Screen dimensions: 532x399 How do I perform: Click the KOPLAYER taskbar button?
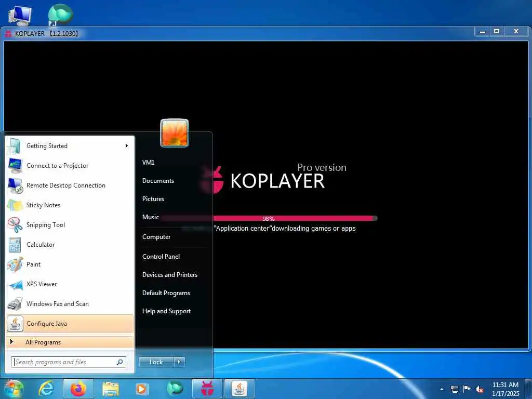tap(207, 389)
